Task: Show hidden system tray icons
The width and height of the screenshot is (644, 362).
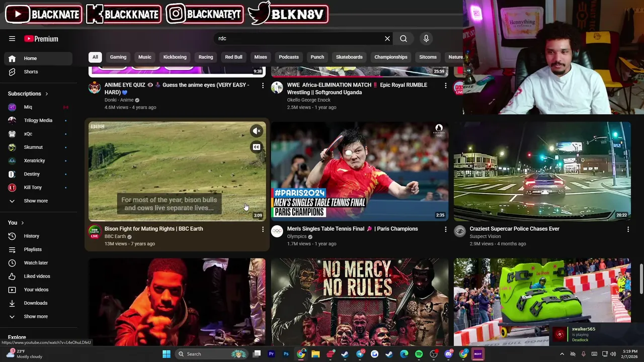Action: (x=562, y=354)
